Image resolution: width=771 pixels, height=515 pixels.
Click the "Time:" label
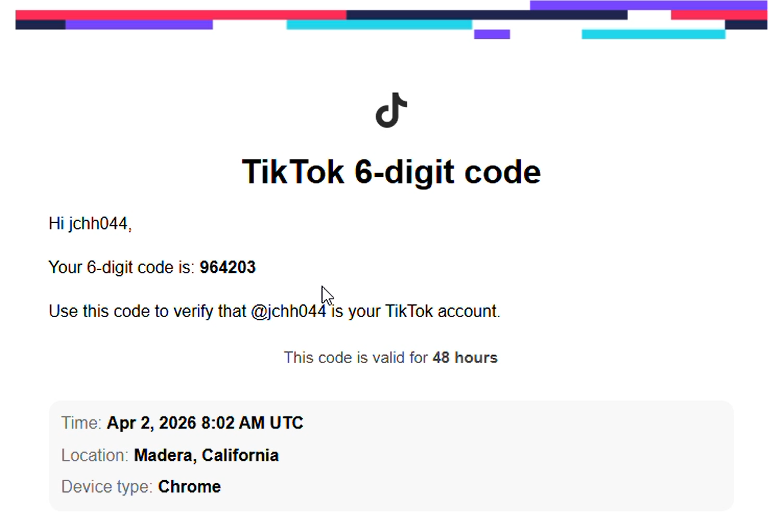[81, 423]
